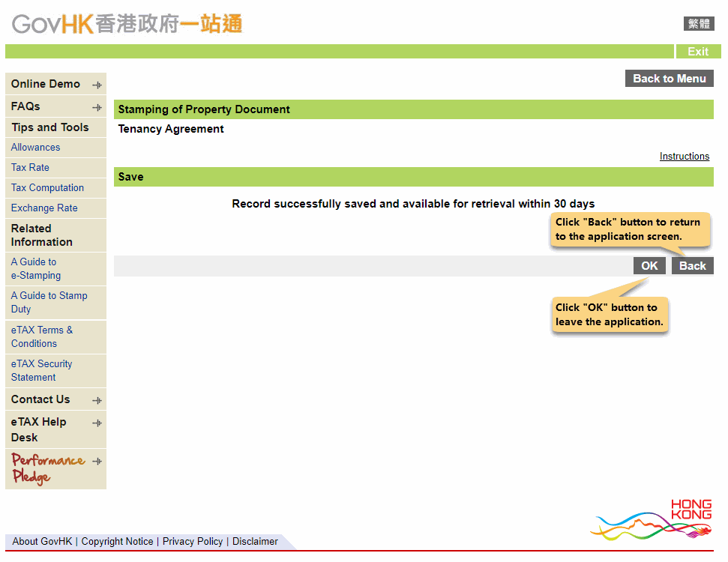Switch language to Traditional Chinese 繁體
This screenshot has width=728, height=562.
click(x=698, y=23)
